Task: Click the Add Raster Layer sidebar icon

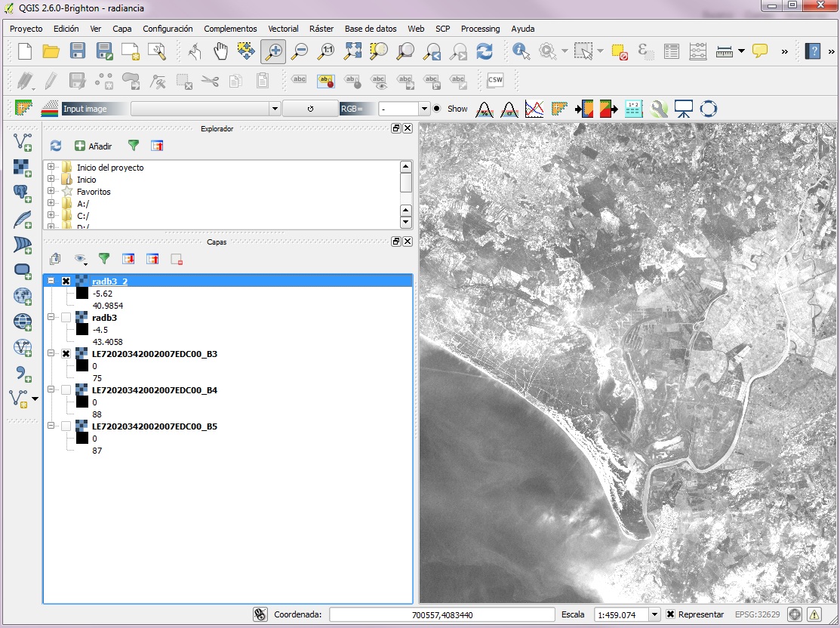Action: pos(23,168)
